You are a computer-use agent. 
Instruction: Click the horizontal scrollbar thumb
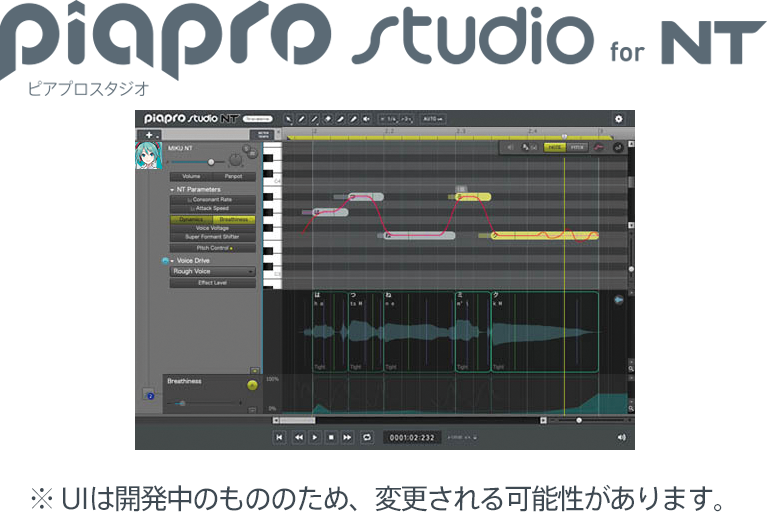click(297, 420)
